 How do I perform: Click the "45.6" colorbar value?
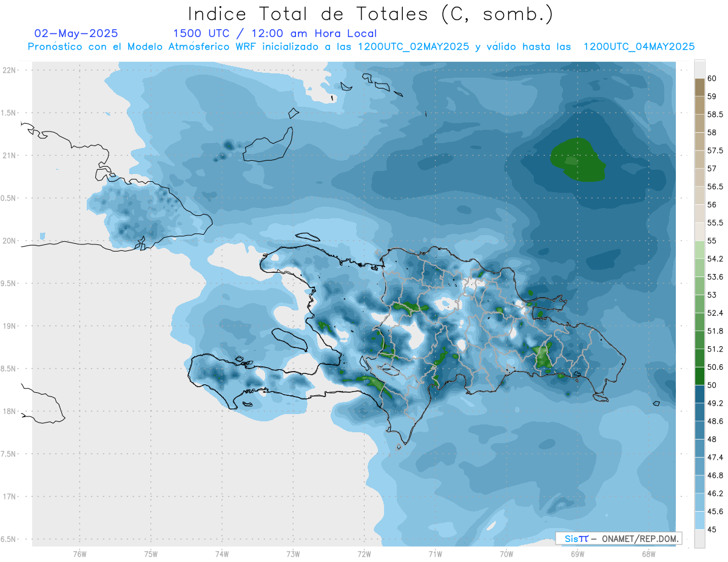tap(715, 512)
